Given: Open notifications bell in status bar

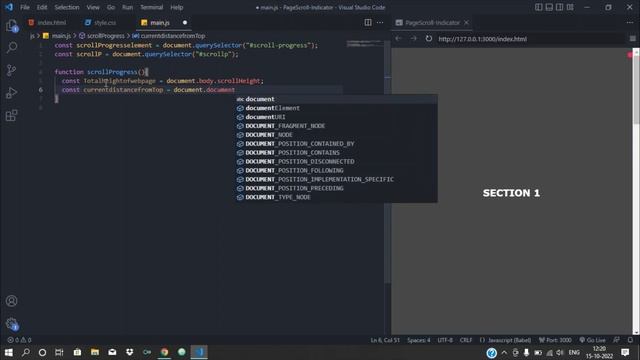Looking at the screenshot, I should point(630,340).
